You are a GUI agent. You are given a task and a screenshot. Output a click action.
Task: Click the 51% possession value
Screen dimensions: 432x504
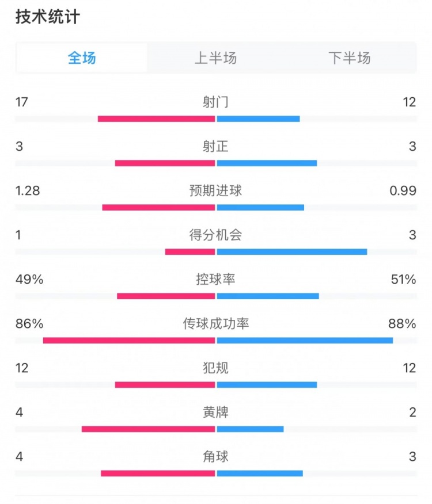[403, 280]
